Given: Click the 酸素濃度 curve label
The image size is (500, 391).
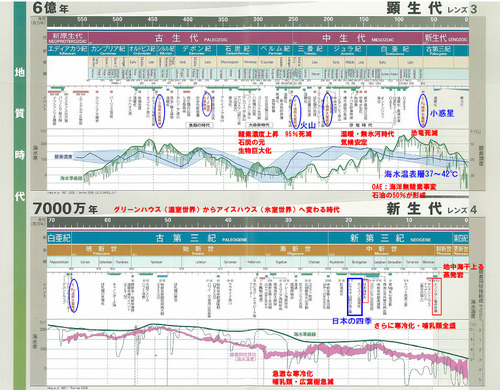Looking at the screenshot, I should pyautogui.click(x=64, y=157).
